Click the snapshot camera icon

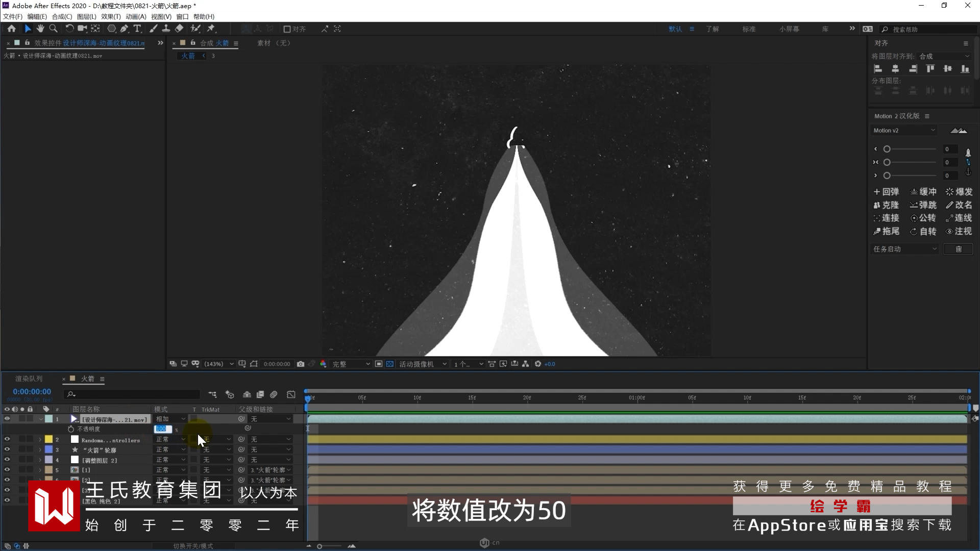301,364
